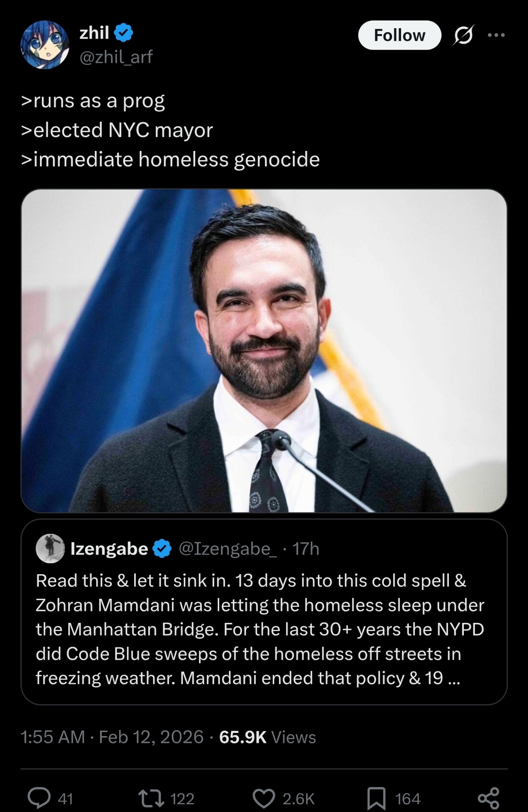Open the quoted Izengabe post text
528x812 pixels.
click(259, 629)
